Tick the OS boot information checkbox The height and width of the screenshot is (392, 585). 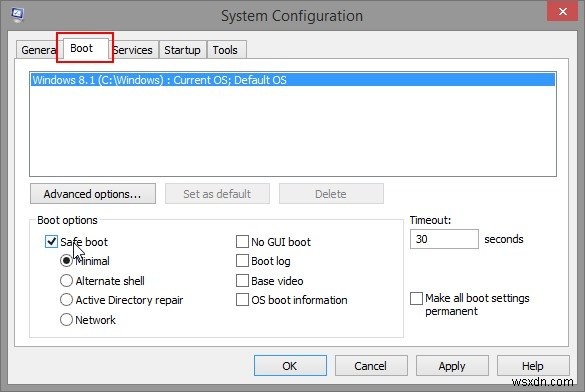coord(242,300)
